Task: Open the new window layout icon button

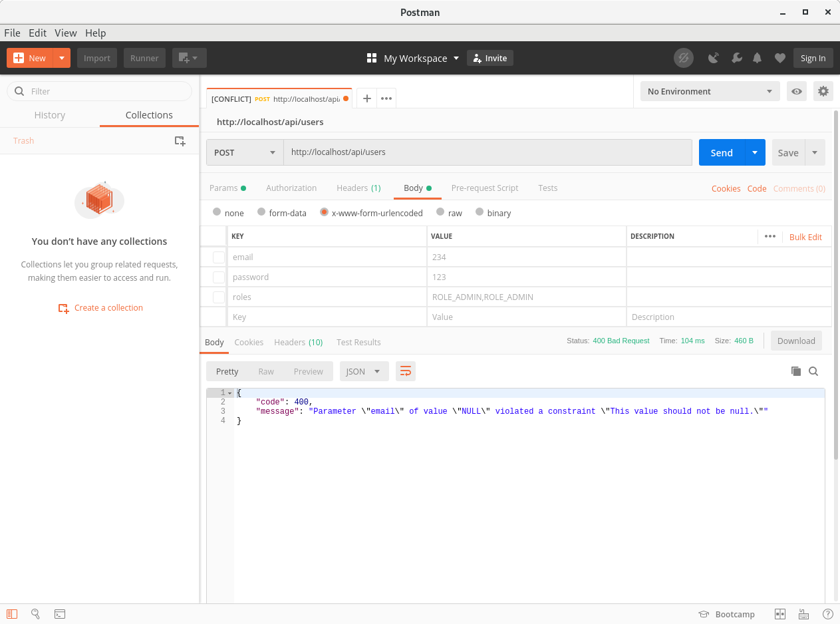Action: [190, 58]
